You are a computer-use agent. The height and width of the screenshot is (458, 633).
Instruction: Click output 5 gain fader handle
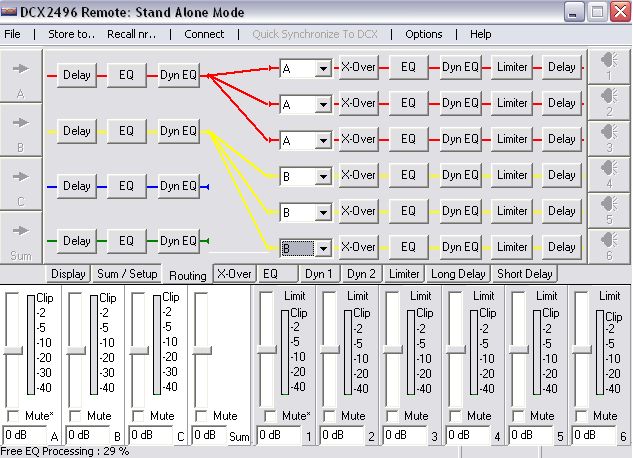[519, 349]
